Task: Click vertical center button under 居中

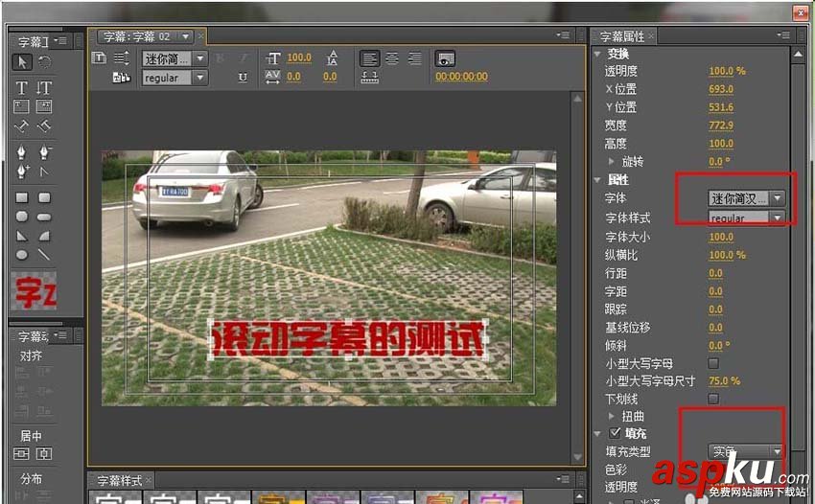Action: [44, 454]
